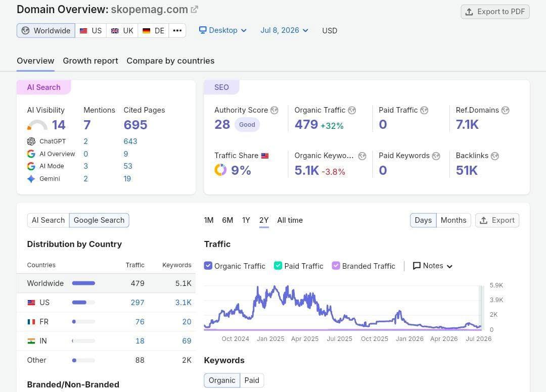Screen dimensions: 546x392
Task: Select the 6M time range
Action: (x=227, y=221)
